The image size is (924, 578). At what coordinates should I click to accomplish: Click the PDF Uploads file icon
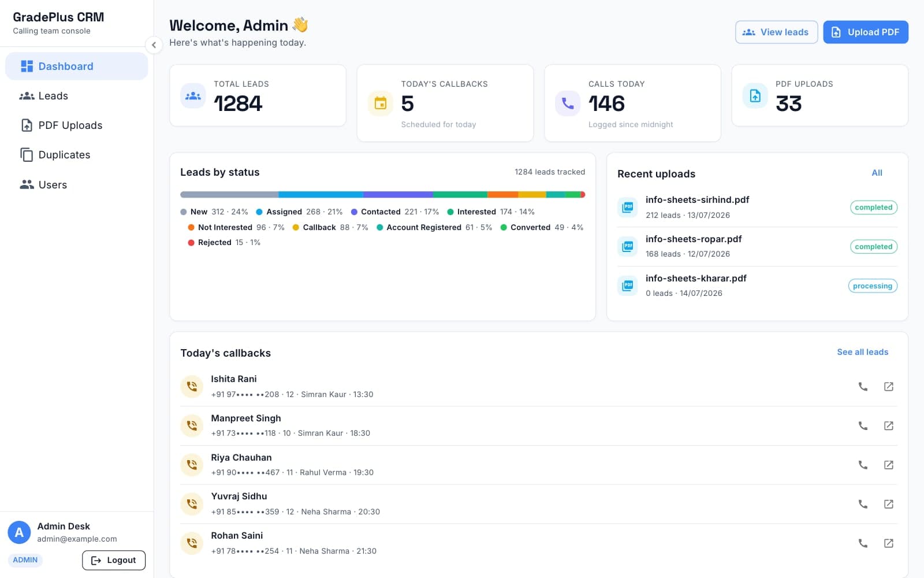pyautogui.click(x=755, y=96)
